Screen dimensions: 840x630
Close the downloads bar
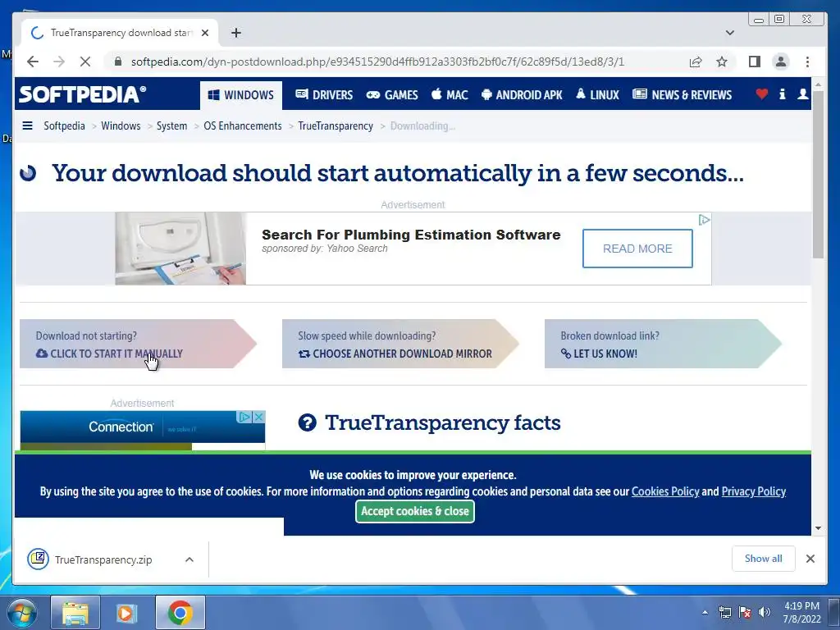coord(810,559)
